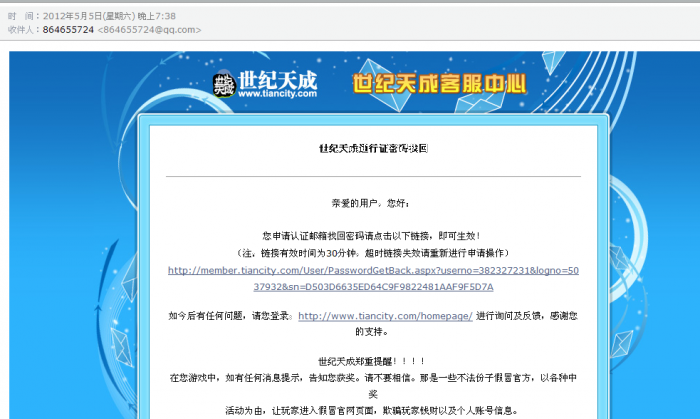This screenshot has height=419, width=700.
Task: Click the date 2012年5月5日 晚上7:38
Action: [x=109, y=16]
